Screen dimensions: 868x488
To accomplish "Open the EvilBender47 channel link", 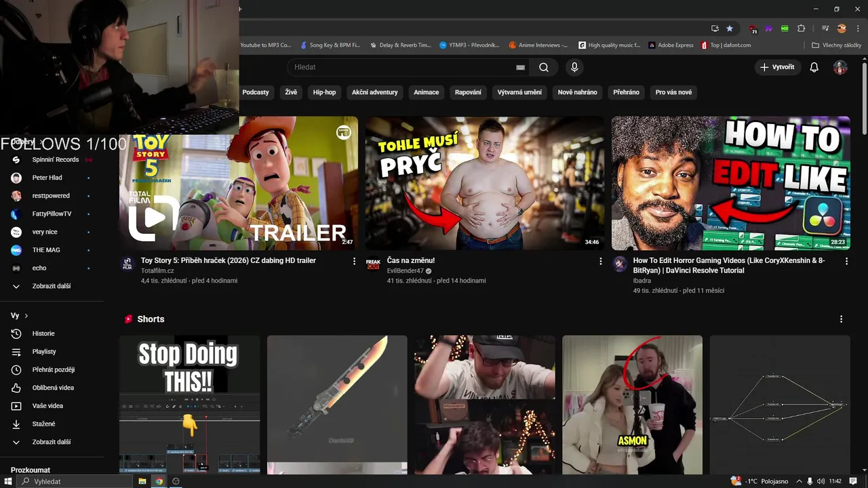I will click(x=405, y=270).
